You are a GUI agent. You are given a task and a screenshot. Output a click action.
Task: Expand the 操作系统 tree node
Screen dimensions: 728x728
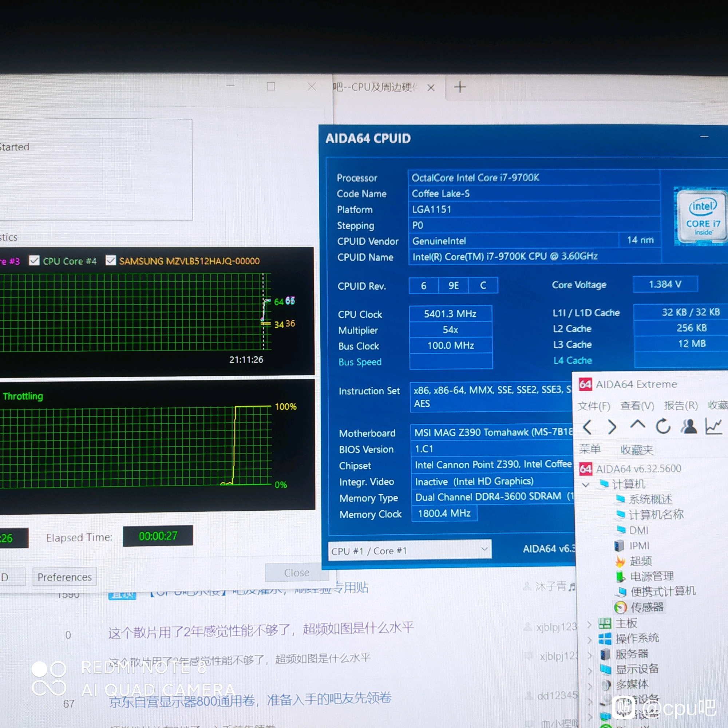coord(589,640)
